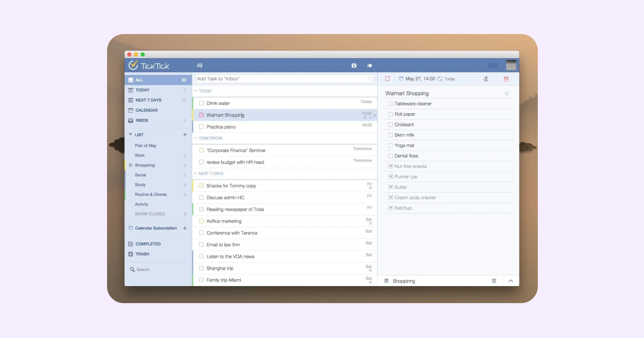
Task: Select the Discuss admin HC task
Action: (x=285, y=198)
